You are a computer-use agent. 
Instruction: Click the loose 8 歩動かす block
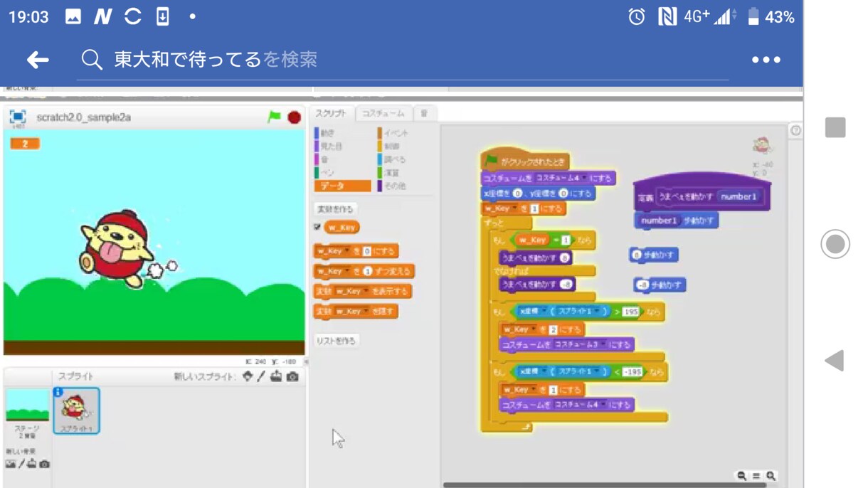coord(653,255)
